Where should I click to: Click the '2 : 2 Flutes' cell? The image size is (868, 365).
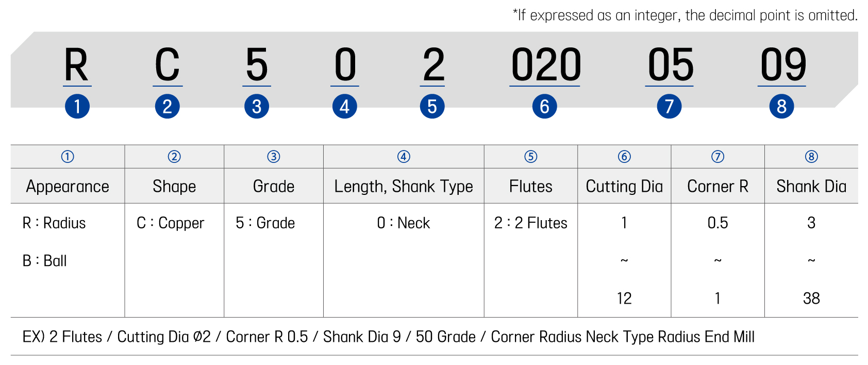point(530,223)
